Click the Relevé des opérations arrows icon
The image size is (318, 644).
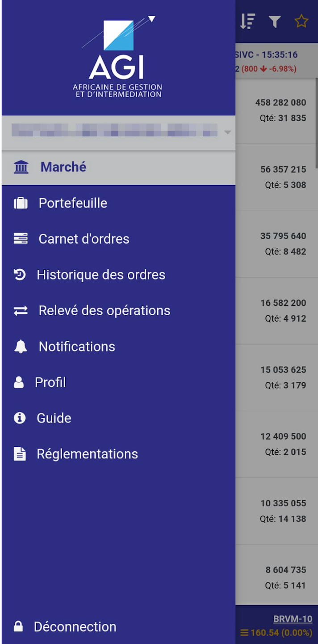pyautogui.click(x=21, y=310)
